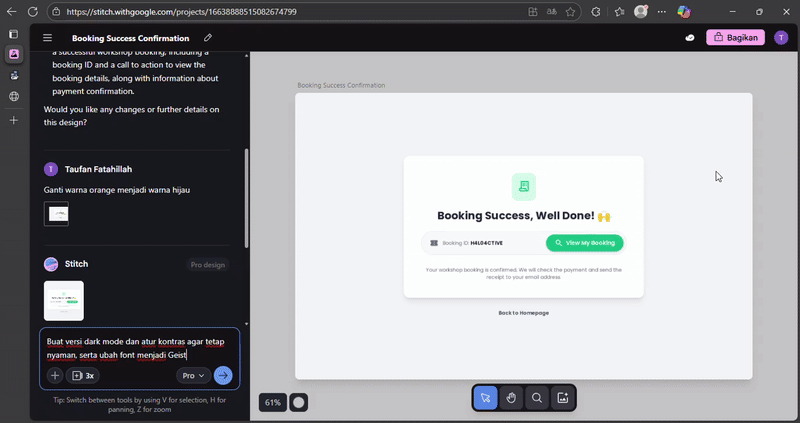
Task: Open the user avatar T menu
Action: click(x=781, y=38)
